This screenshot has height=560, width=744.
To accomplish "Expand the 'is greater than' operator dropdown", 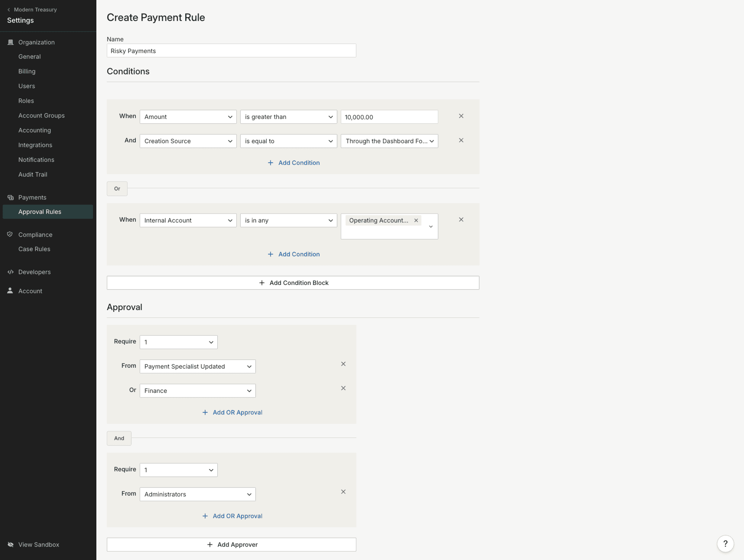I will click(288, 117).
